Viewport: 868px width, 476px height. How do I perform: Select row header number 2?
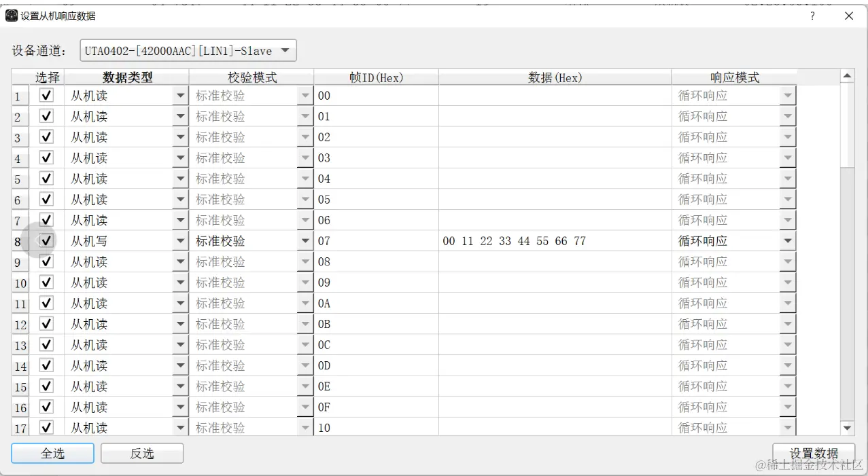pos(20,117)
